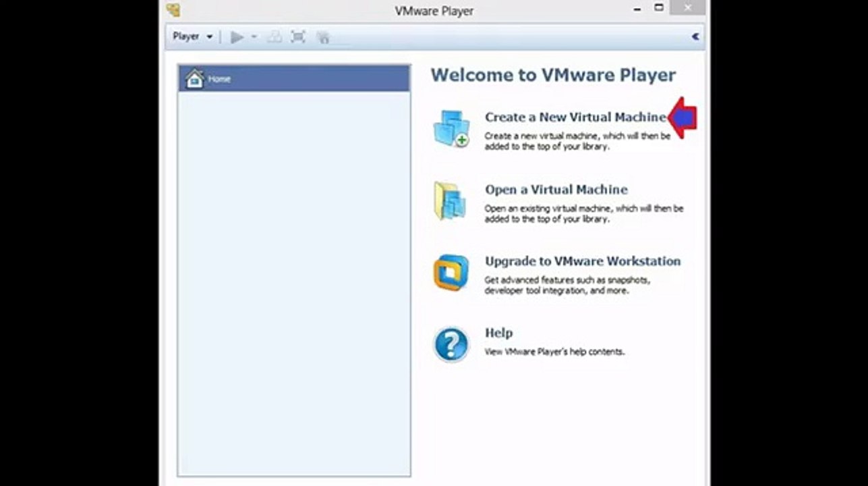Select Home in the library list
868x486 pixels.
pos(294,79)
